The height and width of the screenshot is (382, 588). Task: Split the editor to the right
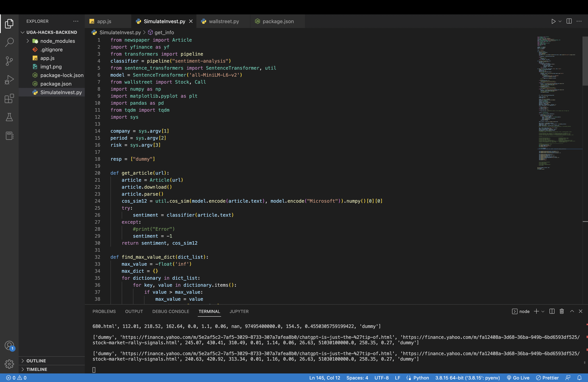(569, 21)
